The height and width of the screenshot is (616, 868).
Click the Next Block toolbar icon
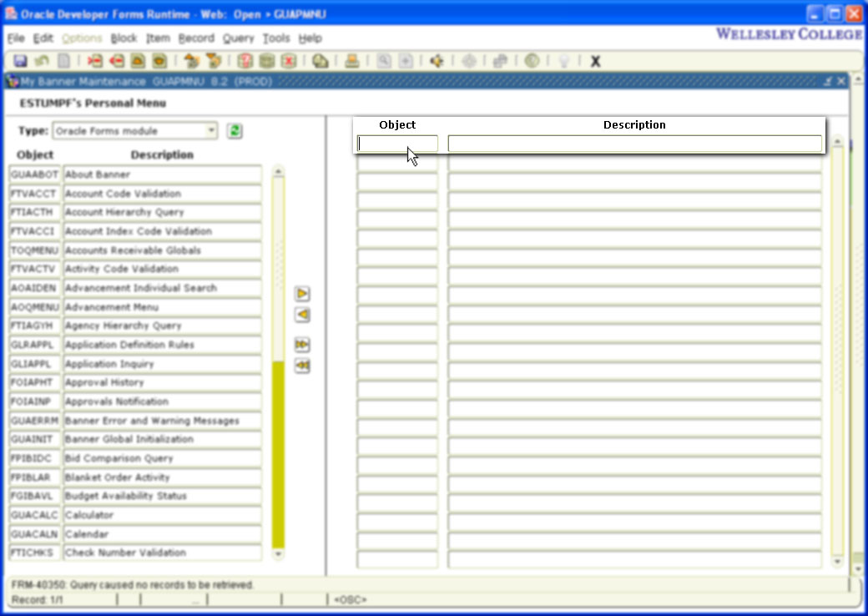coord(213,61)
